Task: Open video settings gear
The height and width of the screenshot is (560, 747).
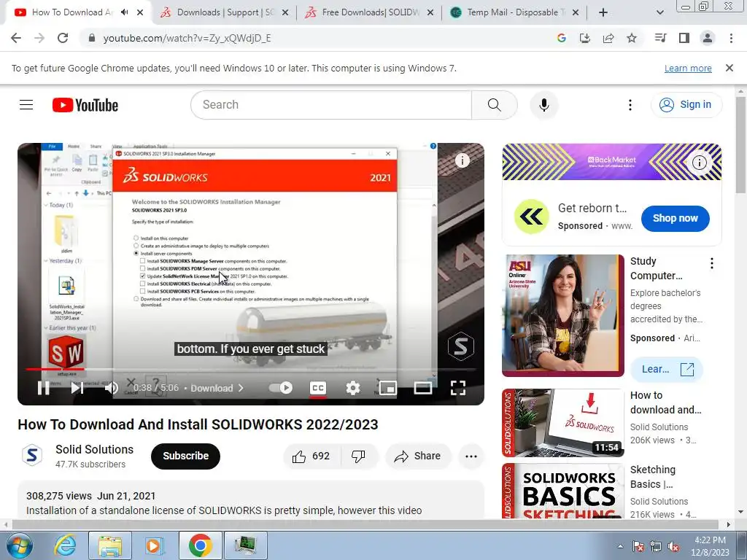Action: pos(352,388)
